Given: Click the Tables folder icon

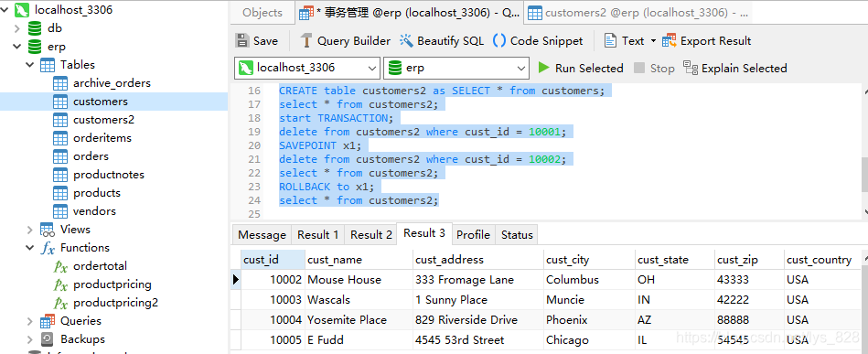Looking at the screenshot, I should [48, 65].
